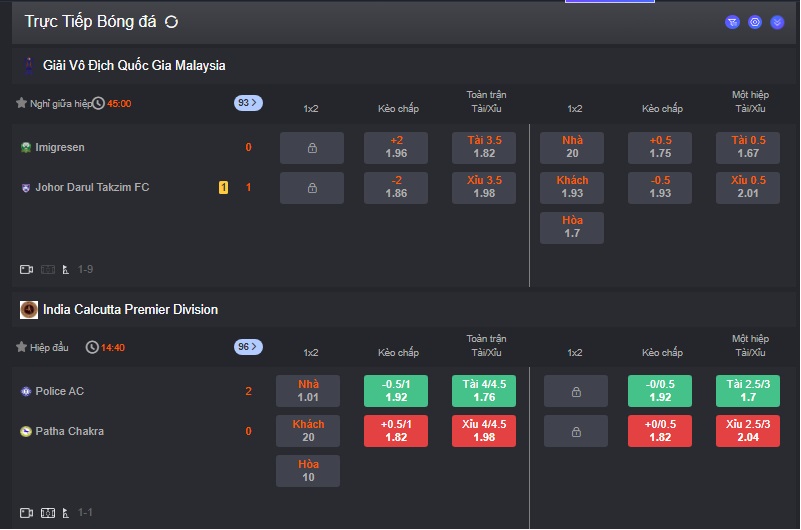This screenshot has width=801, height=530.
Task: Select Giải Vô Địch Quốc Gia Malaysia header
Action: [x=134, y=65]
